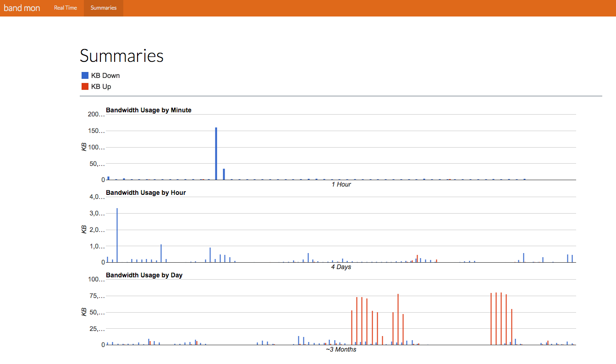
Task: Click the Bandwidth Usage by Day title
Action: point(144,275)
